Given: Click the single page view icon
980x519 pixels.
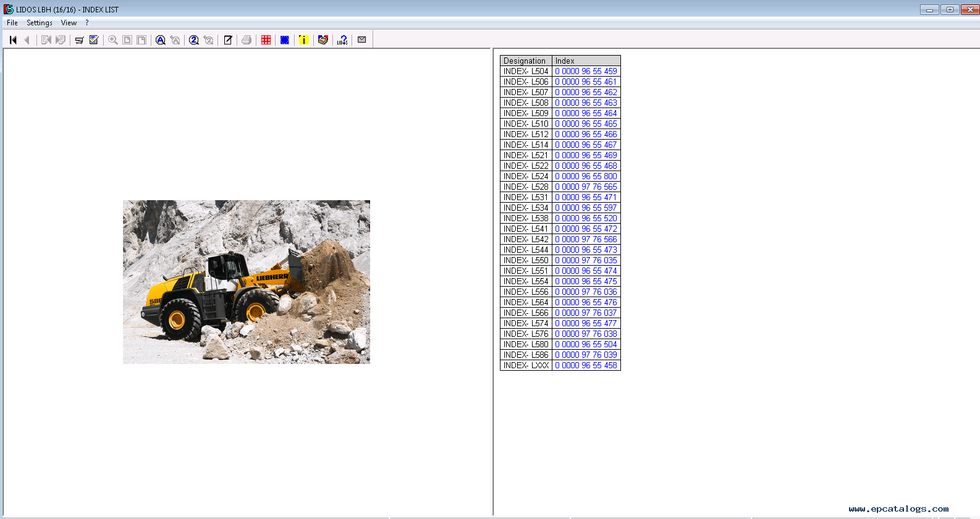Looking at the screenshot, I should 127,40.
